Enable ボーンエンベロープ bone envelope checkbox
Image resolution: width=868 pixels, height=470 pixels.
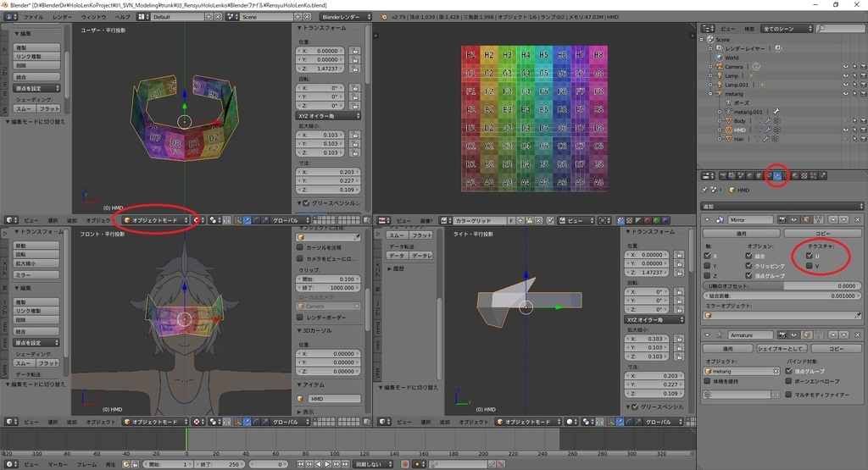(x=788, y=381)
